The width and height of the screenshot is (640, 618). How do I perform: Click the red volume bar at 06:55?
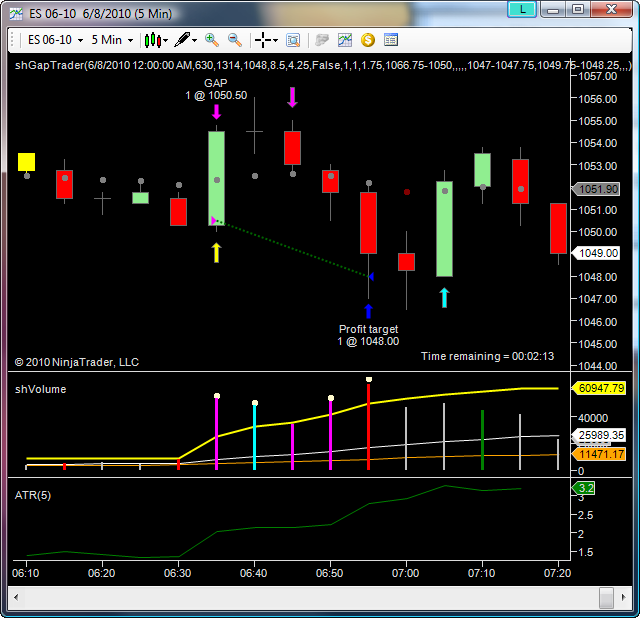tap(368, 427)
